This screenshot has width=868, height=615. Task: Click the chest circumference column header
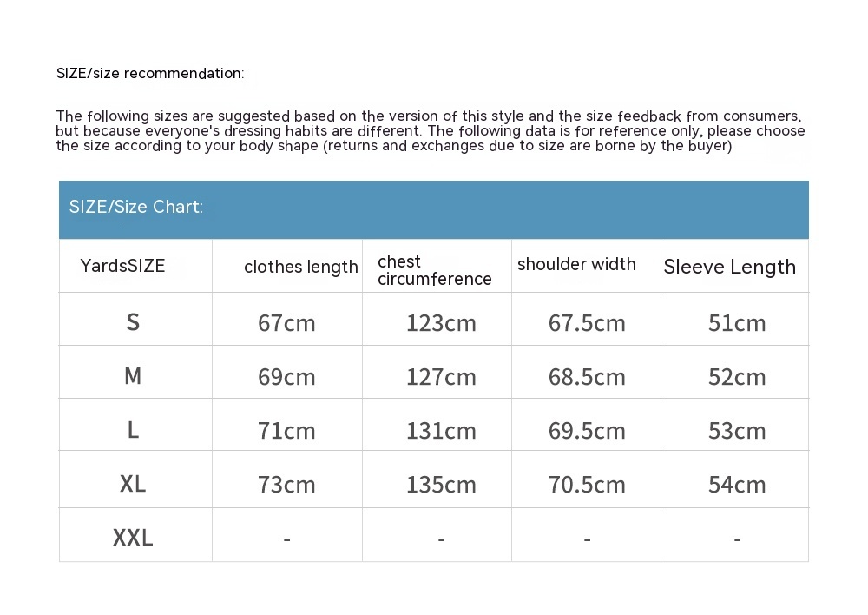(x=434, y=270)
